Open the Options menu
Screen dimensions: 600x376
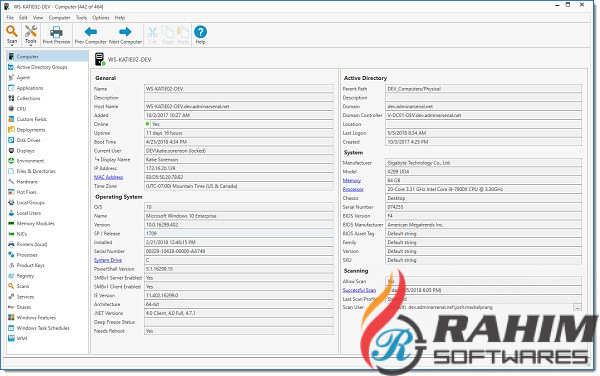pos(101,18)
